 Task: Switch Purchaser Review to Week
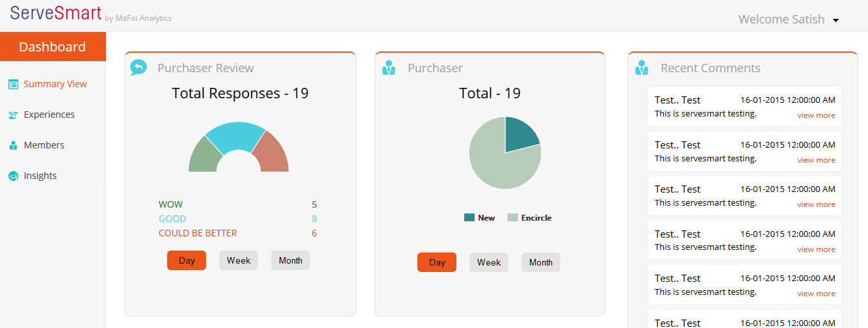pyautogui.click(x=239, y=260)
